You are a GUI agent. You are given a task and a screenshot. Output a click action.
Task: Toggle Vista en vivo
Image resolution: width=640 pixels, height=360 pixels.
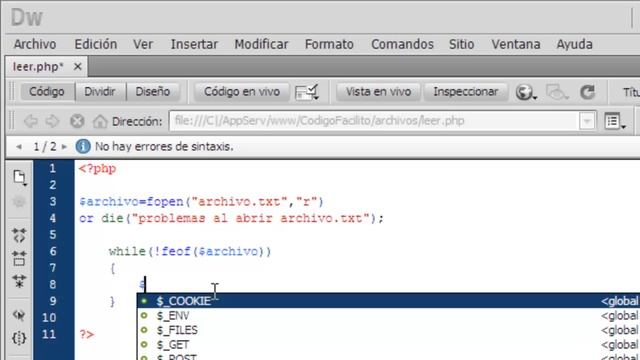click(378, 91)
